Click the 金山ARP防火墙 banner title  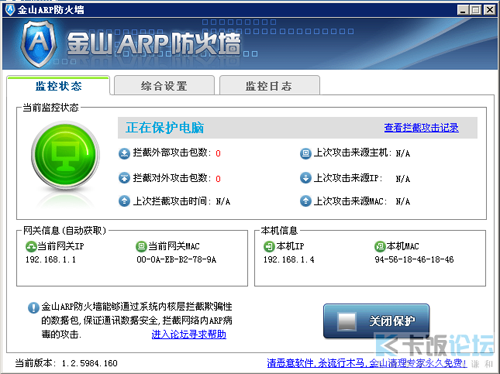[x=154, y=43]
